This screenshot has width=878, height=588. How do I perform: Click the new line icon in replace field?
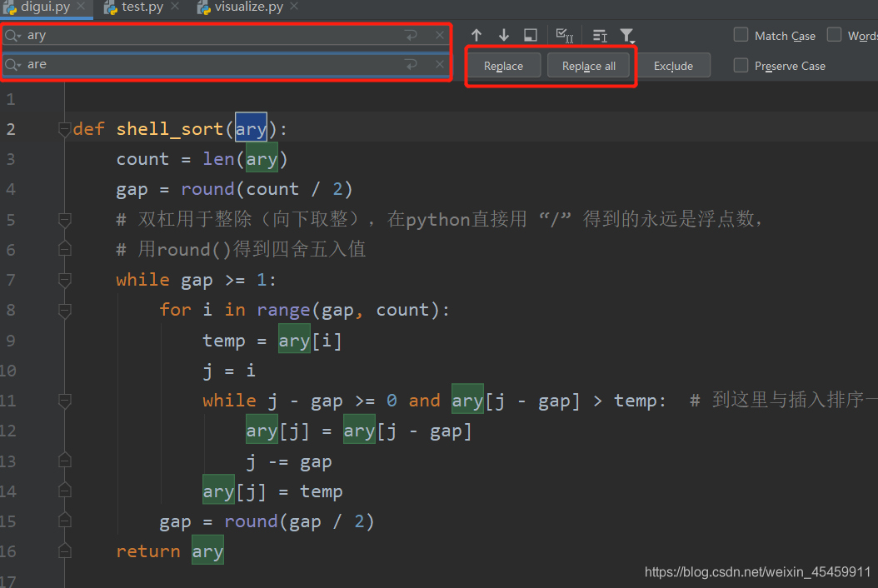[412, 64]
